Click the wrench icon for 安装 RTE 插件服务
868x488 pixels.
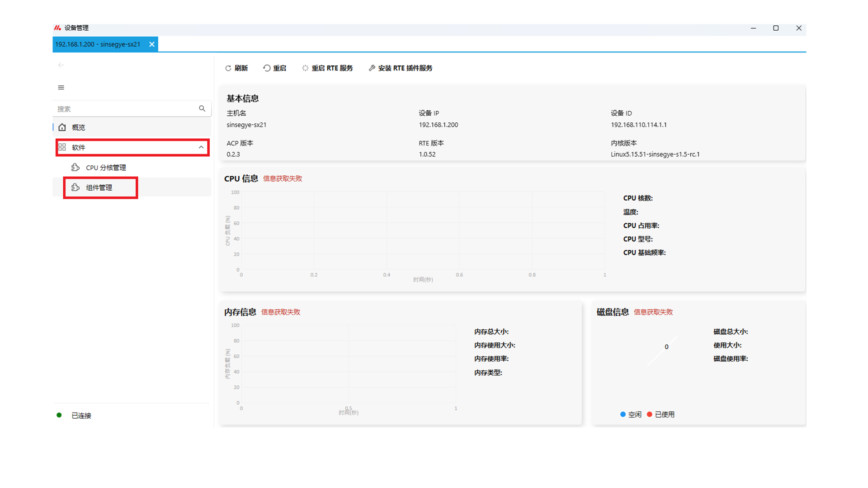click(372, 68)
